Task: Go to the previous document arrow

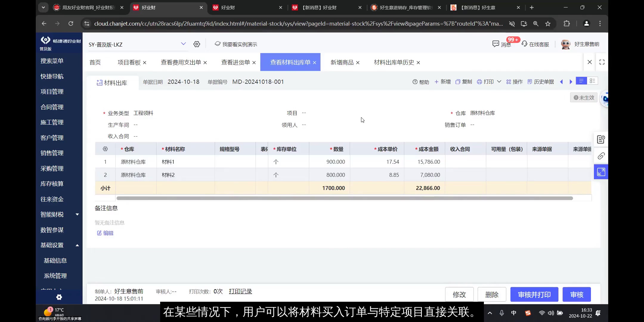Action: 561,82
